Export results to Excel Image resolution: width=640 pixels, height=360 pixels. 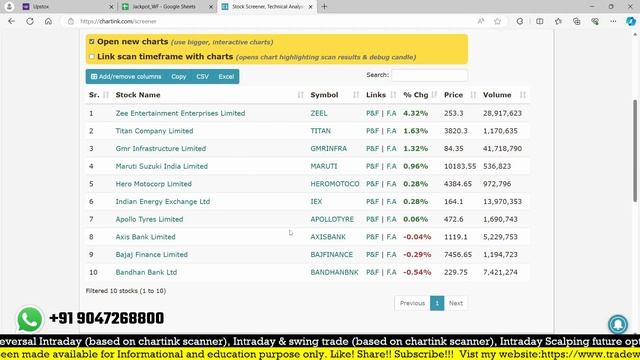click(x=226, y=77)
